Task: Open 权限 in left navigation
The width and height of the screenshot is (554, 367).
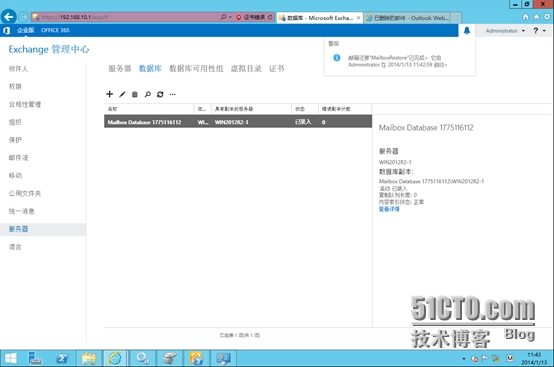Action: tap(15, 87)
